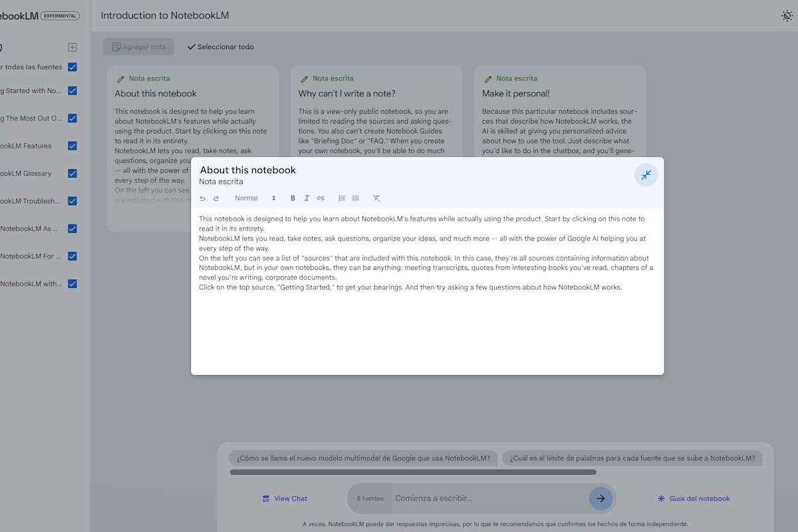Toggle dark mode from the top-right icon
This screenshot has height=532, width=798.
[787, 15]
